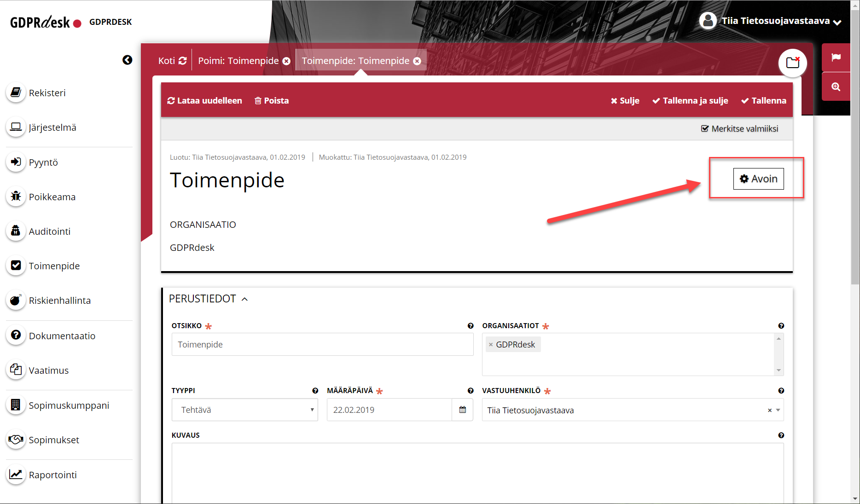Remove GDPRdesk tag from Organisaatiot
This screenshot has height=504, width=860.
(x=491, y=344)
